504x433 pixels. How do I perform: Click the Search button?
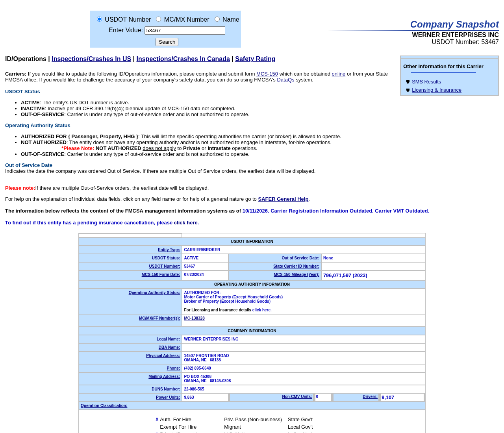click(167, 42)
